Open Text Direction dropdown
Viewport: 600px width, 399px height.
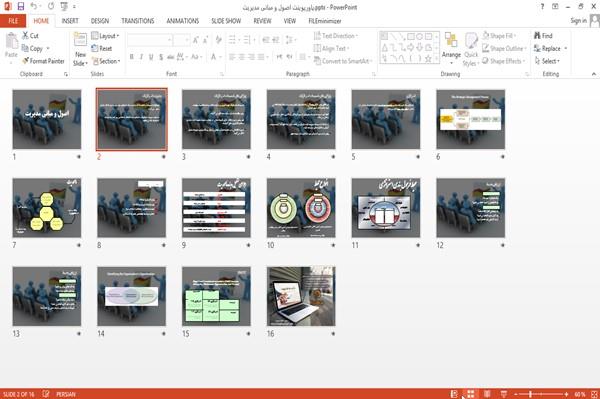coord(336,36)
